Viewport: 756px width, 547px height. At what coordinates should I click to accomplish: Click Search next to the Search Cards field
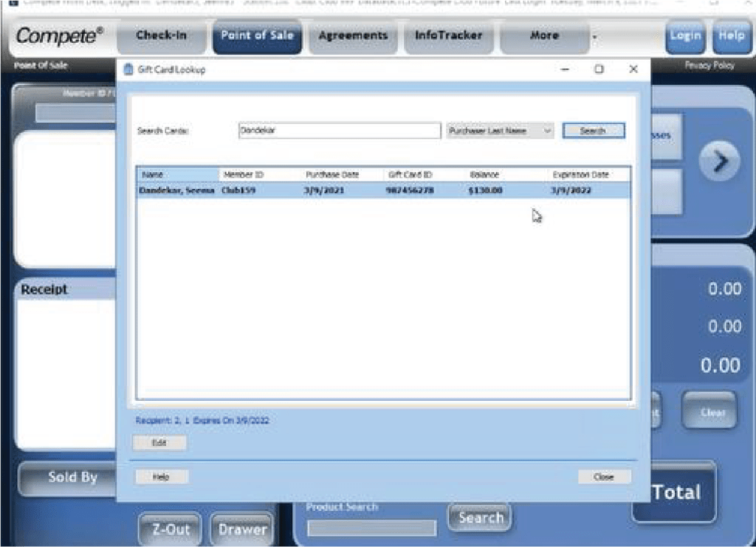(594, 131)
